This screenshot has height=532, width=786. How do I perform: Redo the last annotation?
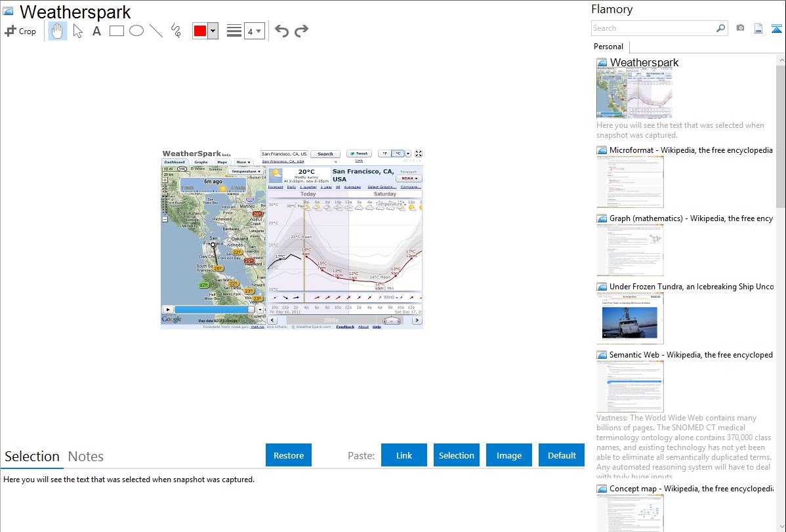301,31
